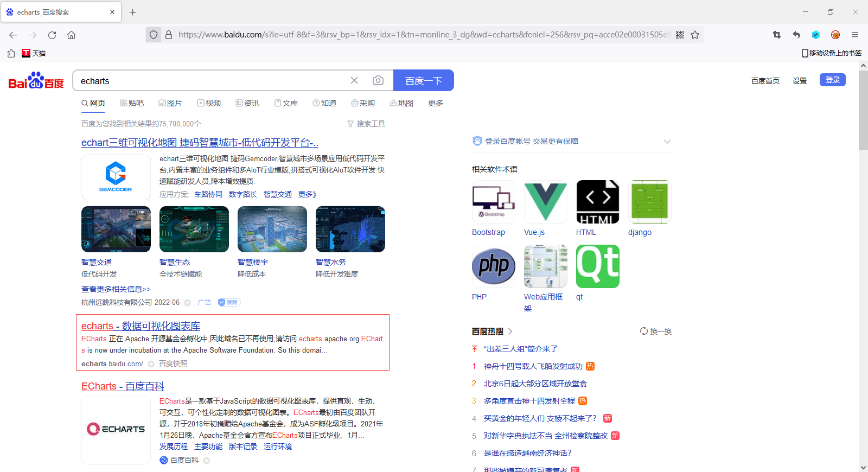Open the 百度快照 cached page

click(173, 363)
